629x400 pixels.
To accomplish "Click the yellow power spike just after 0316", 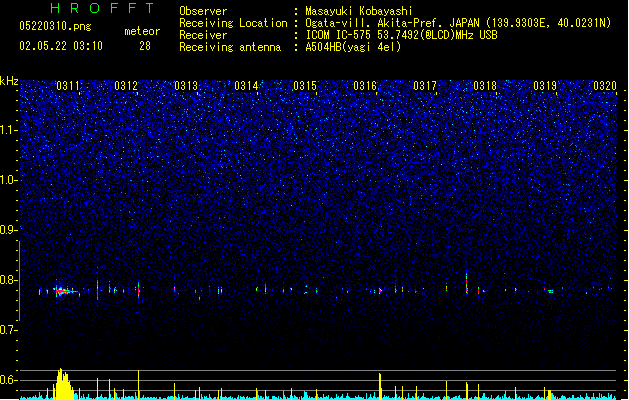I will tap(380, 386).
